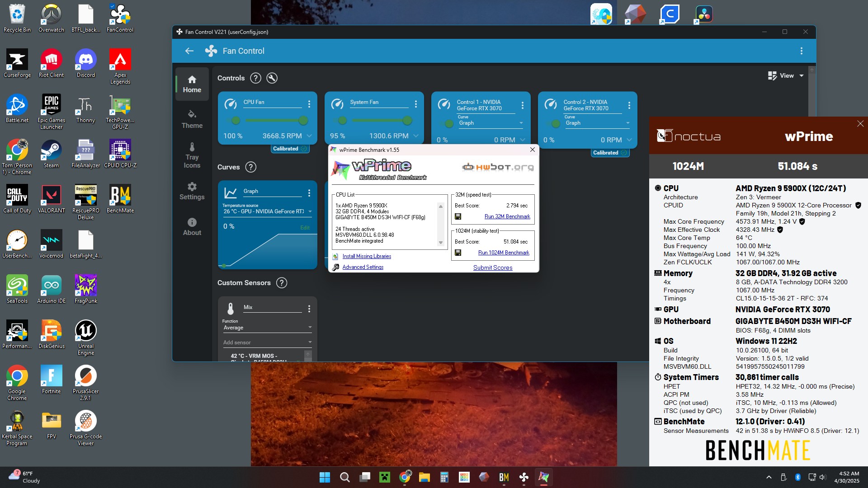The width and height of the screenshot is (868, 488).
Task: Open the View dropdown in Fan Control
Action: [786, 76]
